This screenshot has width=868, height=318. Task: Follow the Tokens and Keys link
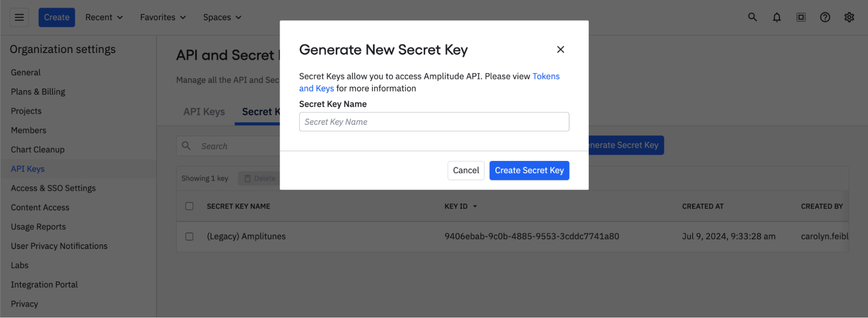[x=546, y=76]
